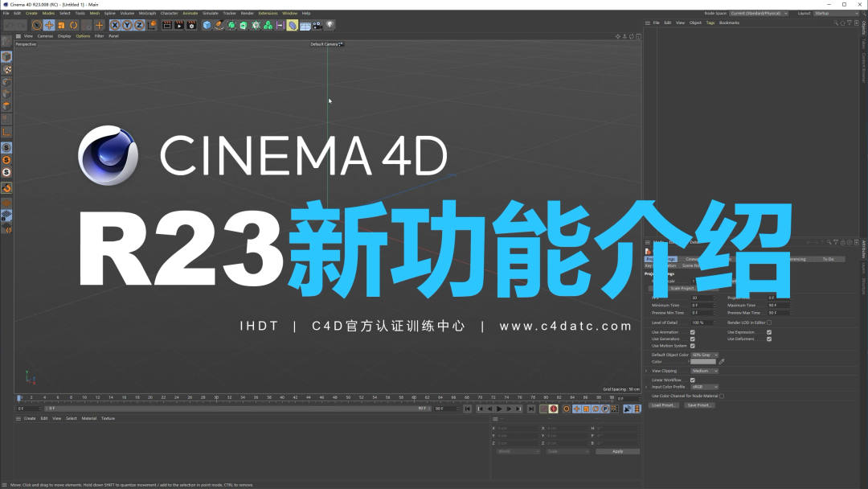Activate the Rotate tool in top toolbar
This screenshot has height=489, width=868.
pyautogui.click(x=73, y=25)
